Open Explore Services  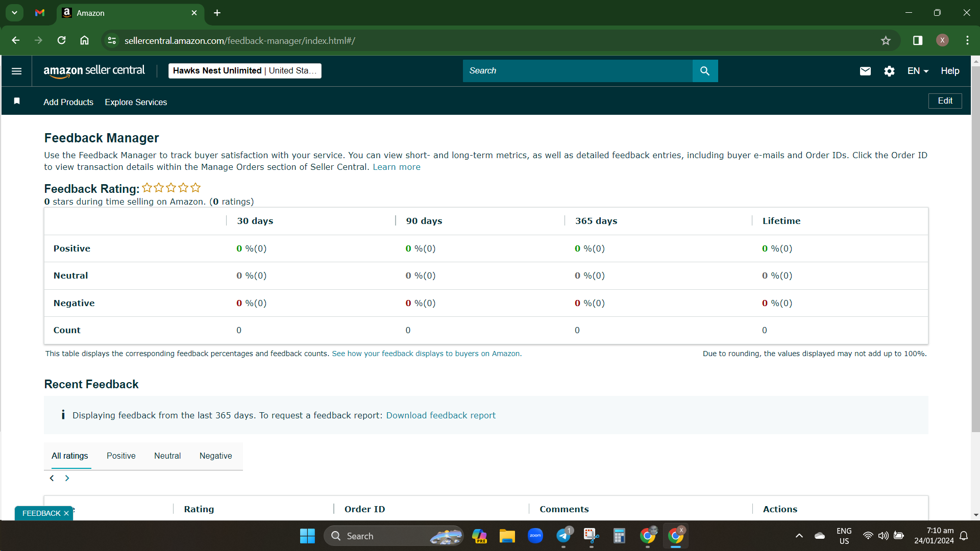[x=136, y=102]
